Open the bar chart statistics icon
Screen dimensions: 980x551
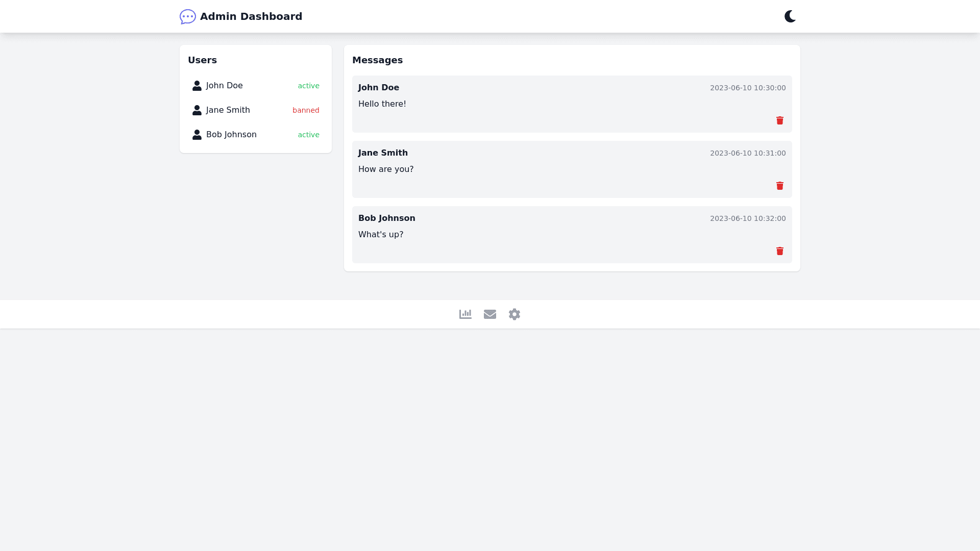coord(465,314)
